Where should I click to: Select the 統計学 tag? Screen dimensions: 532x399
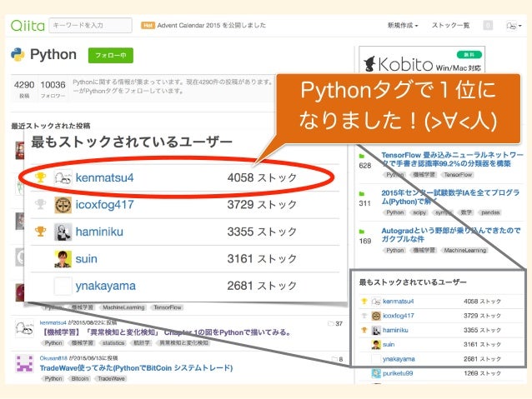[x=142, y=343]
